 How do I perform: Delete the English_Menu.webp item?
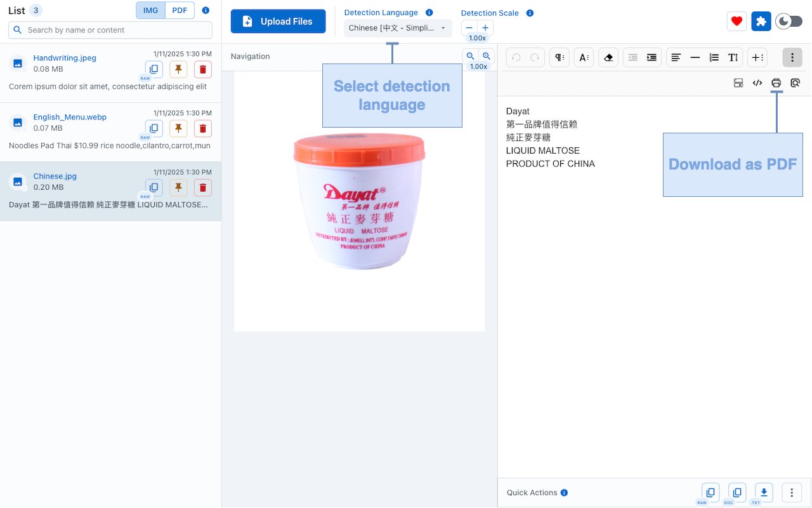pos(203,128)
